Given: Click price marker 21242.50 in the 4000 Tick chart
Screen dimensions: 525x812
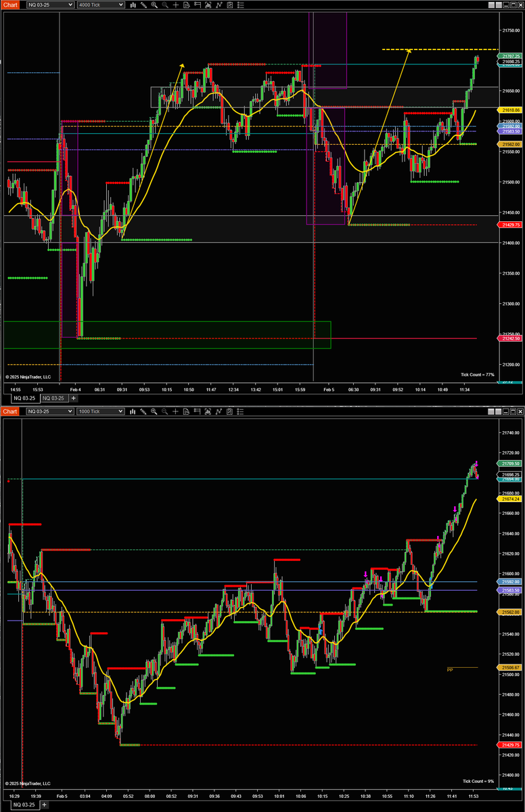Looking at the screenshot, I should [510, 338].
